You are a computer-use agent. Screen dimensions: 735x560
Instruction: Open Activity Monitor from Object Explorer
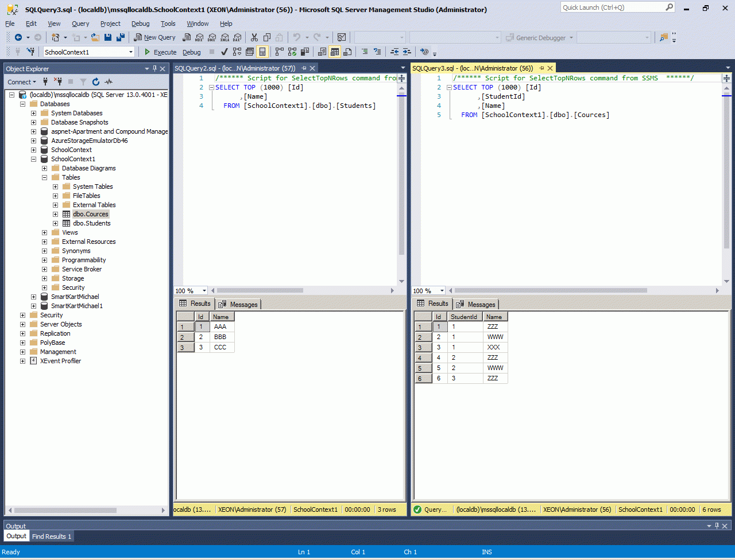[x=109, y=82]
